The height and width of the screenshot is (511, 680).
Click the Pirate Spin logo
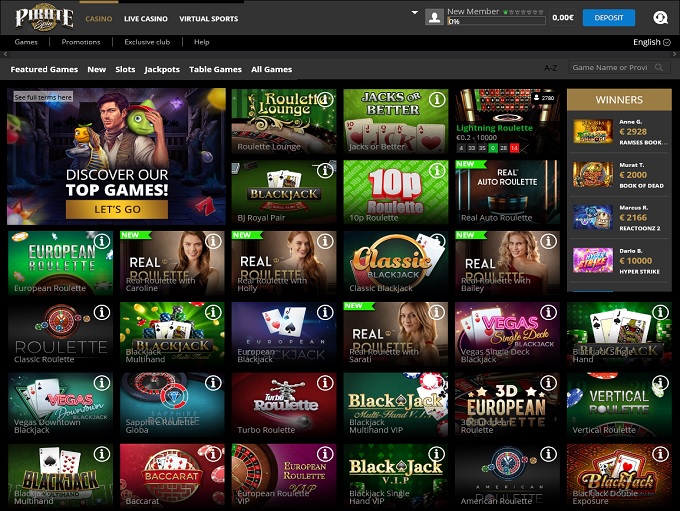coord(44,17)
